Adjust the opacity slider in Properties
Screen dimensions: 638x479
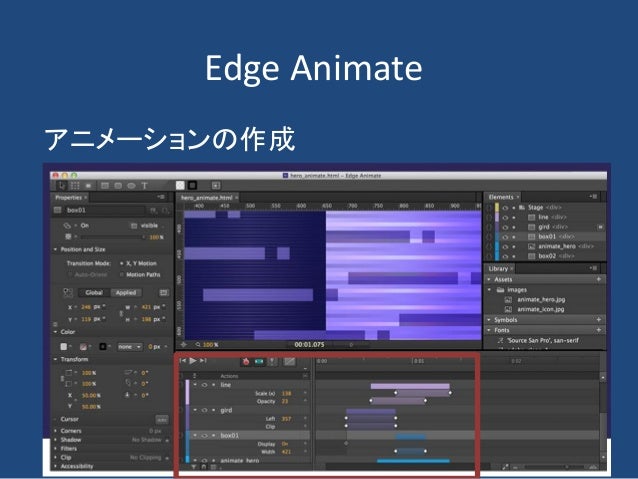tap(112, 237)
